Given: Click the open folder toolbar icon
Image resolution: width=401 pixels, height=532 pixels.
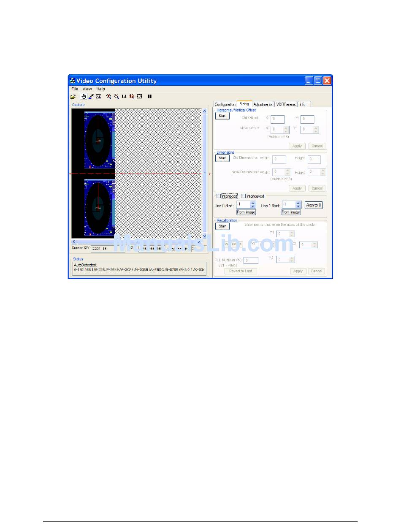Looking at the screenshot, I should point(73,97).
